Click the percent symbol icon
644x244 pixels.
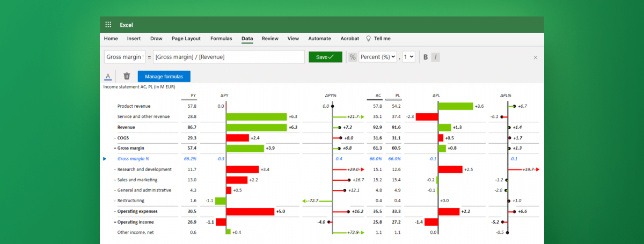point(353,57)
